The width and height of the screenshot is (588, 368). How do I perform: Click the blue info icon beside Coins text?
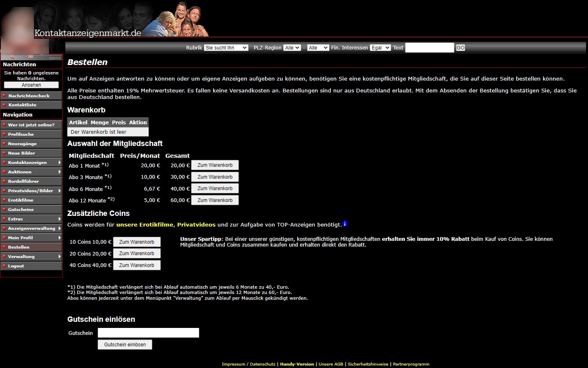[345, 224]
